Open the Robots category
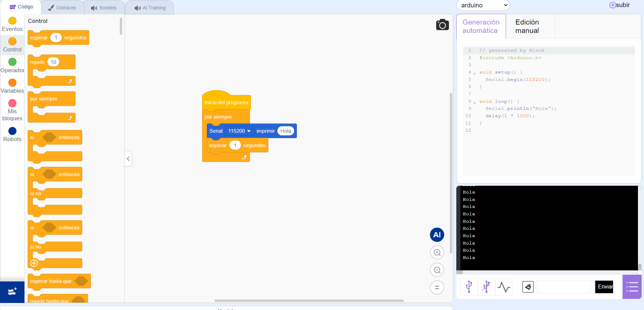Viewport: 644px width, 310px height. pyautogui.click(x=12, y=134)
